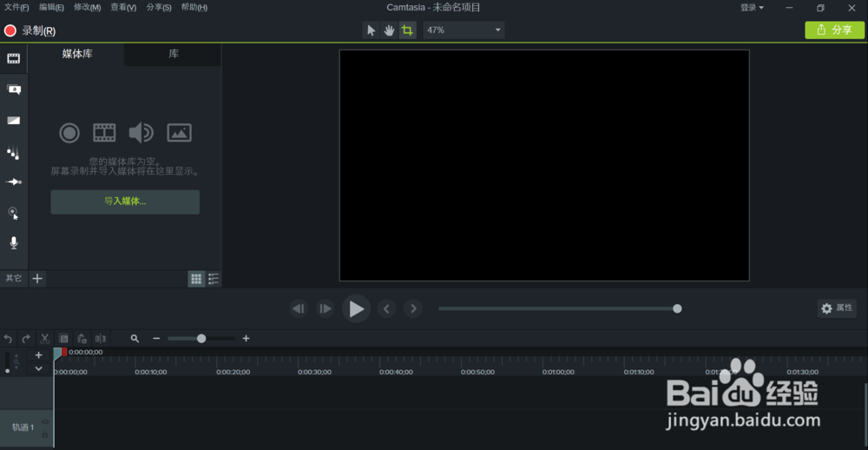The width and height of the screenshot is (868, 450).
Task: Open the 文件 menu
Action: (16, 7)
